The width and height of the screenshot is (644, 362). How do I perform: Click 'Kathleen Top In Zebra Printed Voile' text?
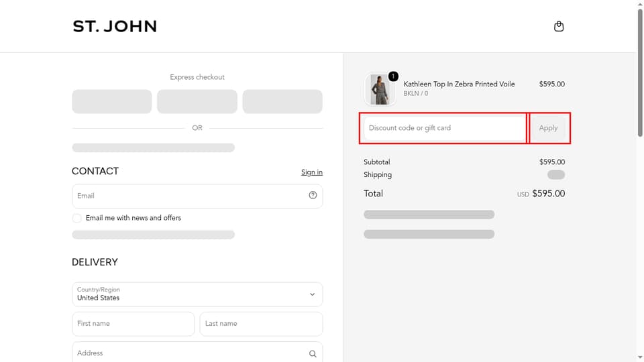pyautogui.click(x=459, y=84)
